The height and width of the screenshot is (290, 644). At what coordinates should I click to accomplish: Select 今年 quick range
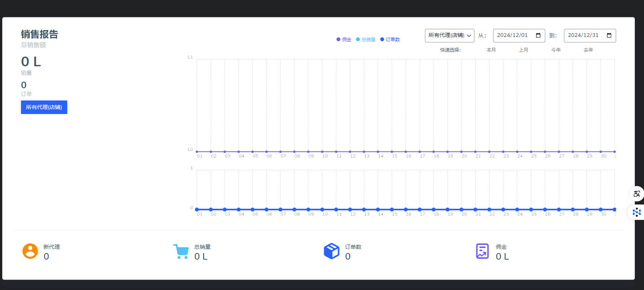556,50
